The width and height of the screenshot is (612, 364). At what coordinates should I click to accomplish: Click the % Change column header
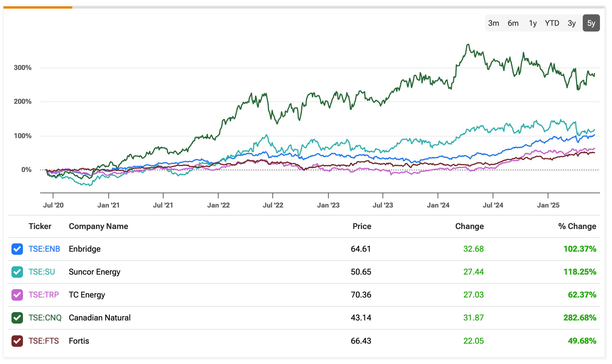point(577,226)
